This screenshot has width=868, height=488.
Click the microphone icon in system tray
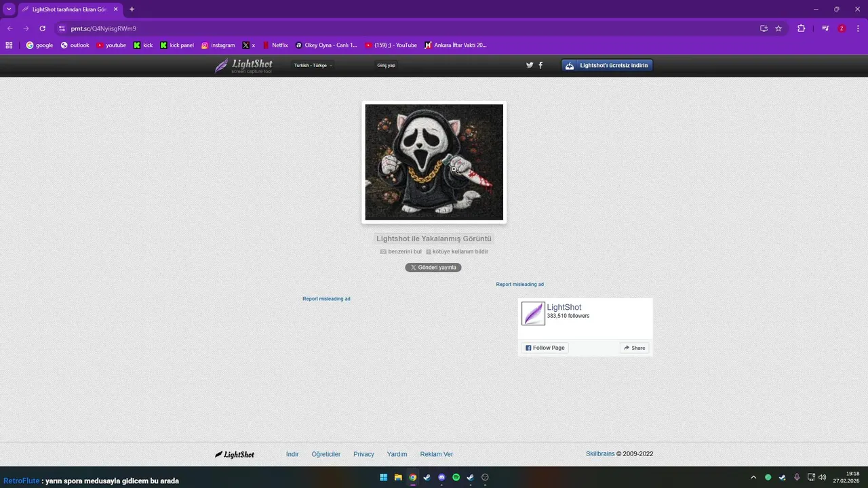tap(797, 477)
